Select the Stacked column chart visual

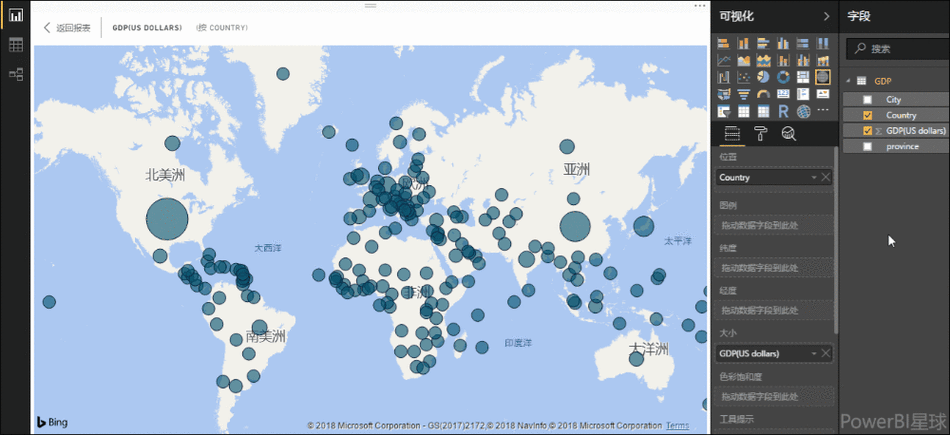tap(743, 44)
